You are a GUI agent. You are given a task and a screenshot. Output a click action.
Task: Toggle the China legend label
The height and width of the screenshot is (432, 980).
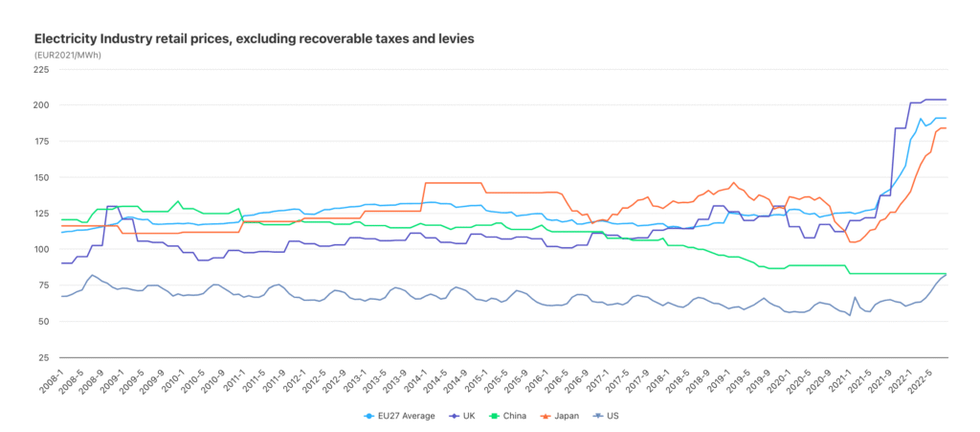coord(517,416)
